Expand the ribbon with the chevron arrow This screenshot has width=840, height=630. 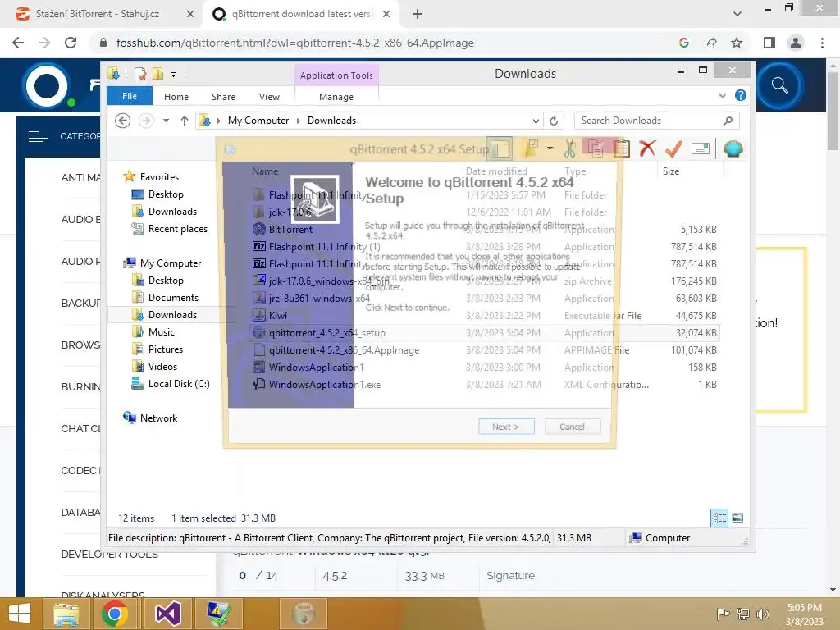point(723,95)
